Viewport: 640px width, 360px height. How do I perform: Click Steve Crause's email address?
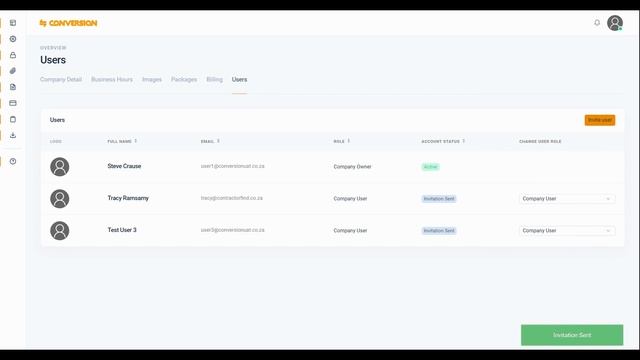(233, 166)
